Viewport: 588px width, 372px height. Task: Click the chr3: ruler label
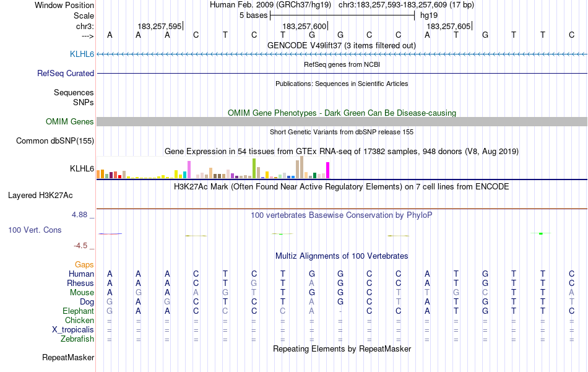click(85, 27)
